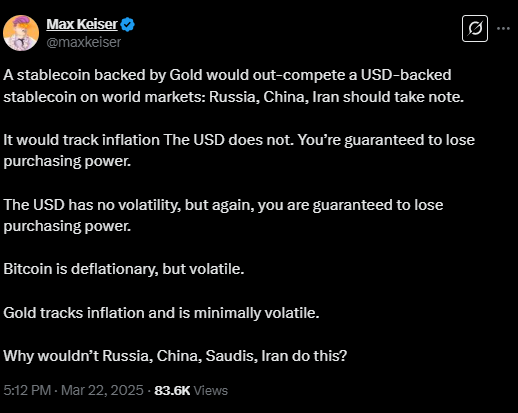This screenshot has height=413, width=518.
Task: Click the Mar 22, 2025 date
Action: tap(102, 390)
